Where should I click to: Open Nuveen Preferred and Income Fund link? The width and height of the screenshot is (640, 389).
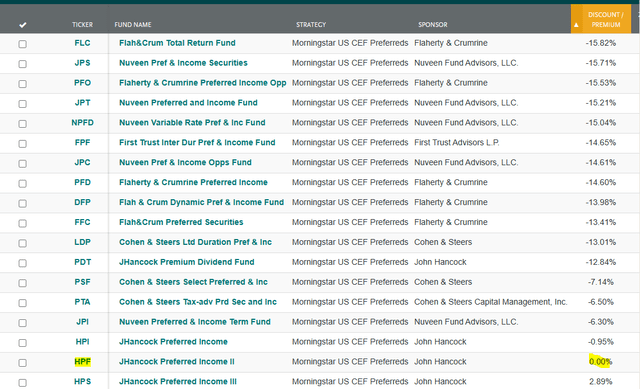pyautogui.click(x=188, y=103)
